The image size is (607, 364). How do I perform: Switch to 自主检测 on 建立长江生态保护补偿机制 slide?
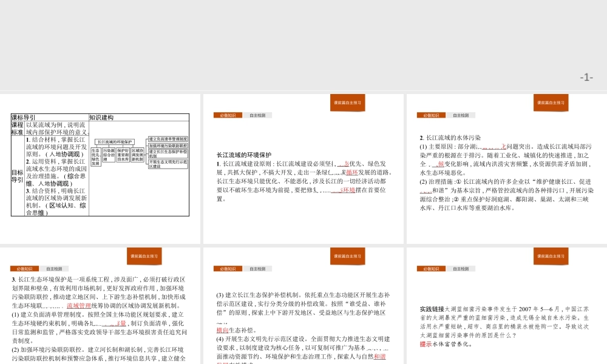(x=257, y=269)
